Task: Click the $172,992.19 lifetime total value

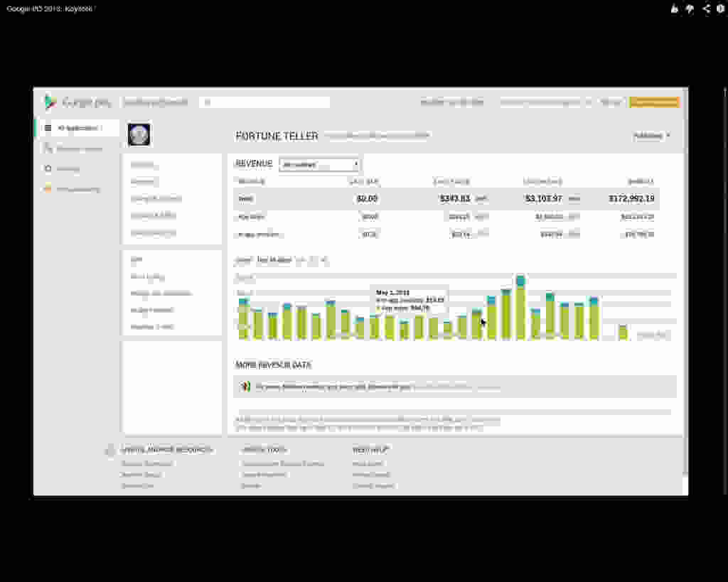Action: 631,199
